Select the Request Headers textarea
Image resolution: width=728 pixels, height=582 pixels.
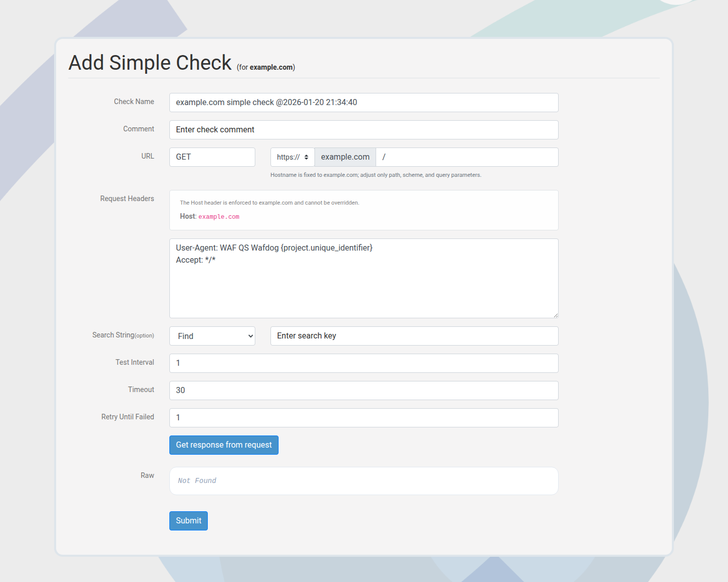click(x=363, y=278)
